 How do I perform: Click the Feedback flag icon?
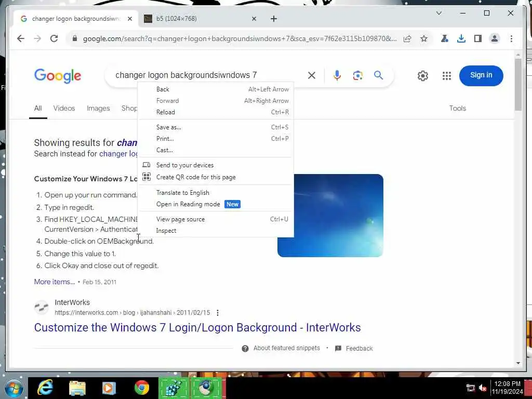[x=338, y=349]
